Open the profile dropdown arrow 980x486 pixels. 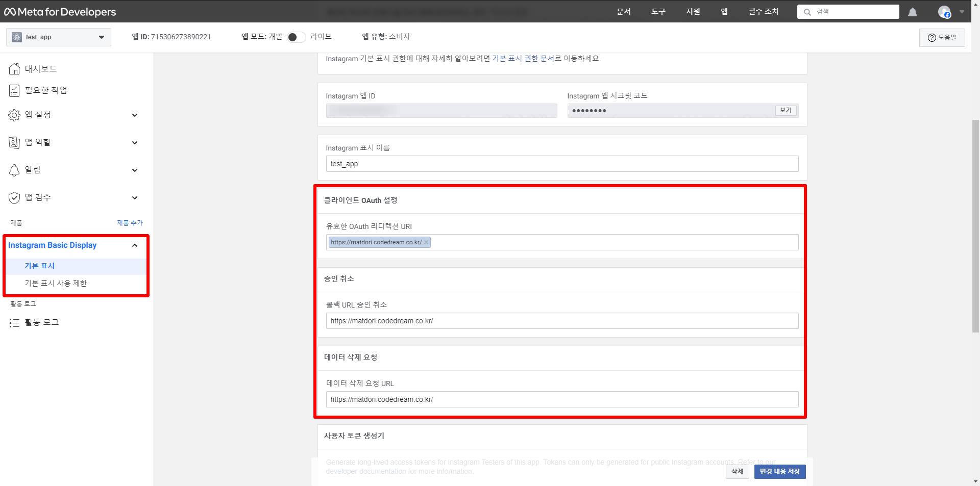pos(962,12)
